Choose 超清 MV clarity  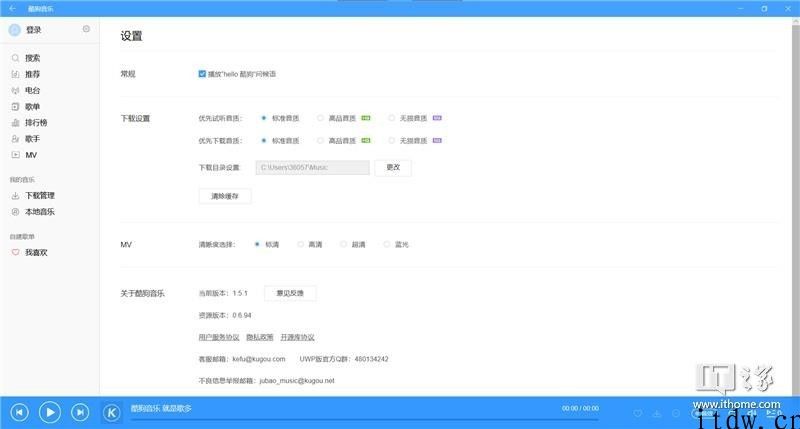coord(343,245)
